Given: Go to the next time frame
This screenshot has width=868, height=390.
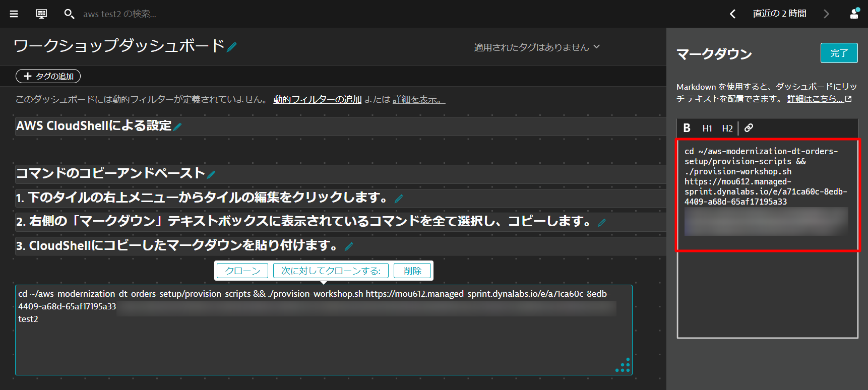Looking at the screenshot, I should [x=826, y=14].
